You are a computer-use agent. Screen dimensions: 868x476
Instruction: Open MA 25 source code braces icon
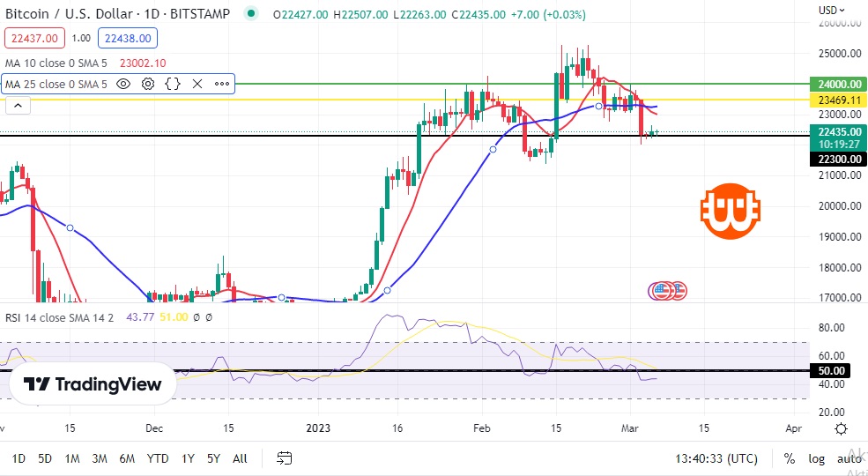173,84
